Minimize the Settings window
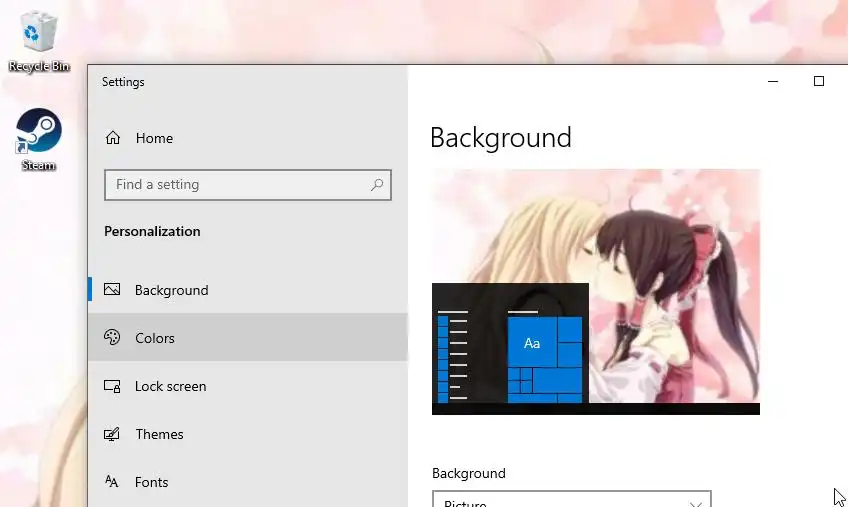848x507 pixels. pos(773,81)
